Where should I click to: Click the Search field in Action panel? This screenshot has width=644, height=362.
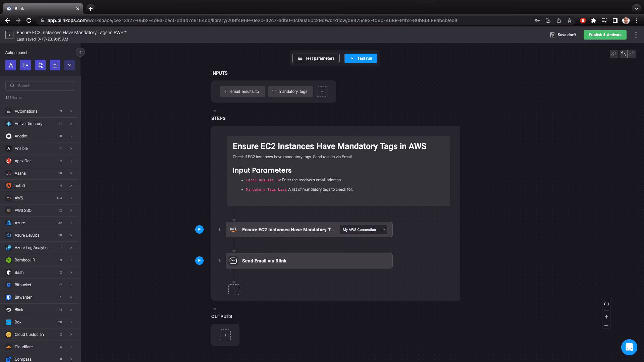40,86
